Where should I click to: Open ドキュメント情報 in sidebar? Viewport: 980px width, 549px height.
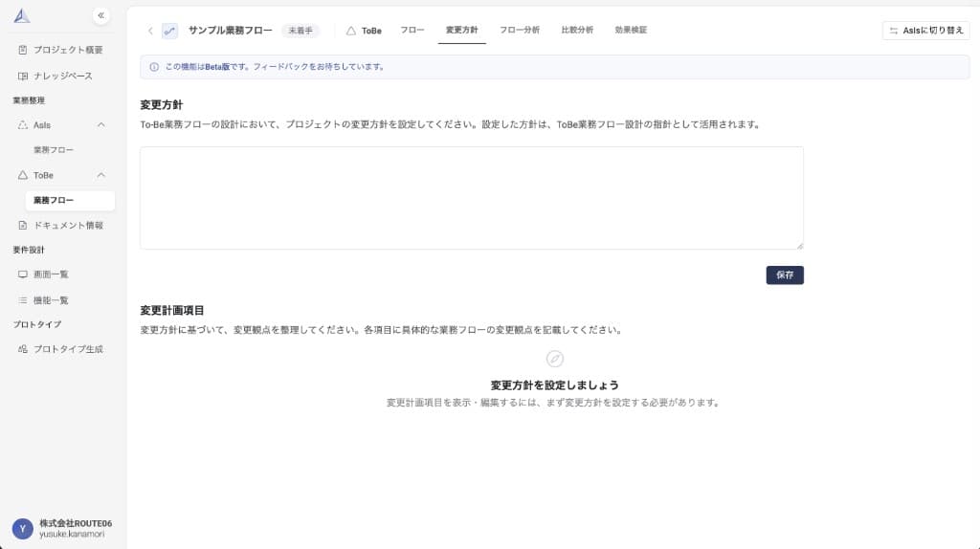tap(61, 226)
